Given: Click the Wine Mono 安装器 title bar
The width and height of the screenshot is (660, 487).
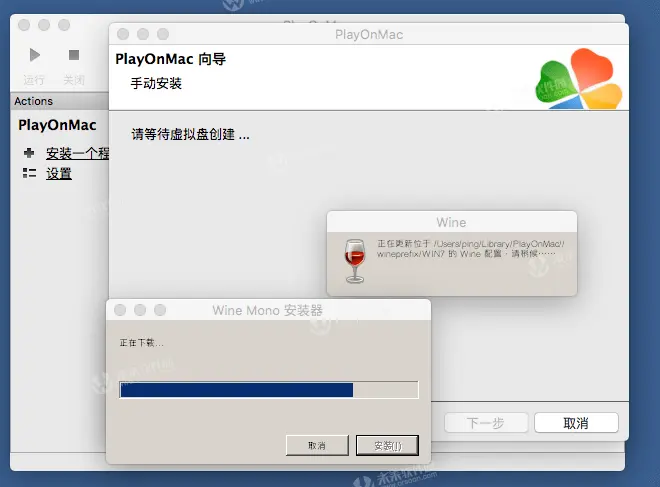Looking at the screenshot, I should click(268, 310).
